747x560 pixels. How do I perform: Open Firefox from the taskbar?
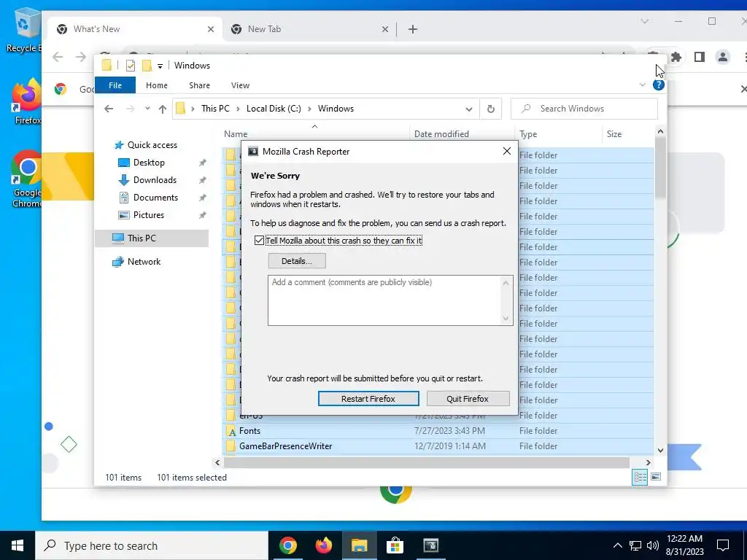pyautogui.click(x=323, y=545)
